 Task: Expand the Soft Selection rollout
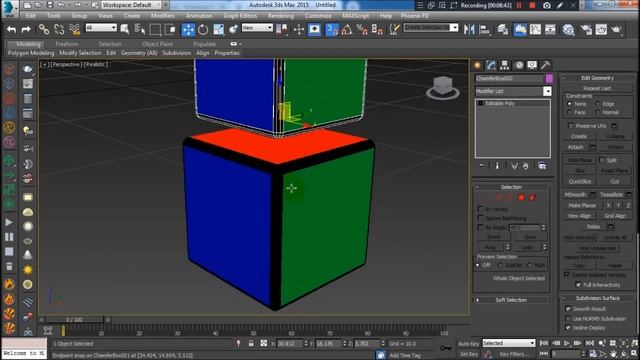[x=511, y=300]
